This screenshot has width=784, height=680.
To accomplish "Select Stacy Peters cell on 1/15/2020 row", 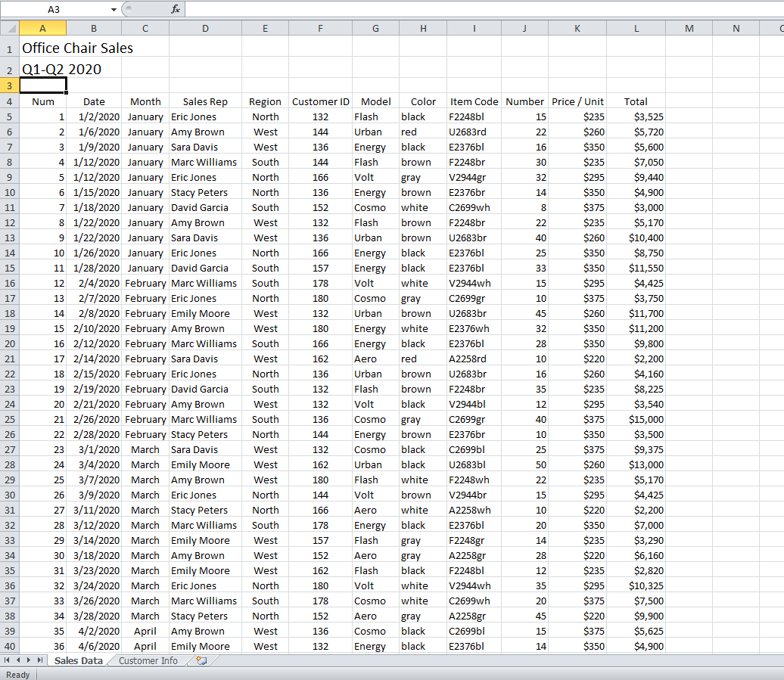I will (x=206, y=192).
